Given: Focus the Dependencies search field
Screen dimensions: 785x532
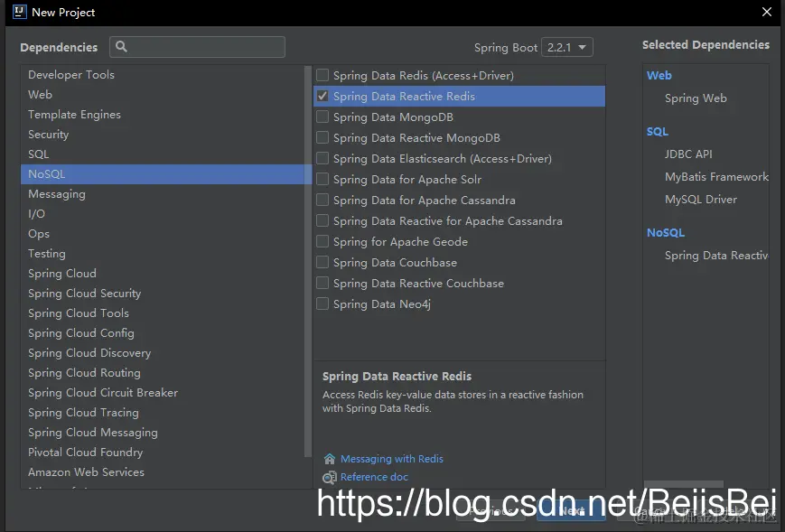Looking at the screenshot, I should point(197,47).
